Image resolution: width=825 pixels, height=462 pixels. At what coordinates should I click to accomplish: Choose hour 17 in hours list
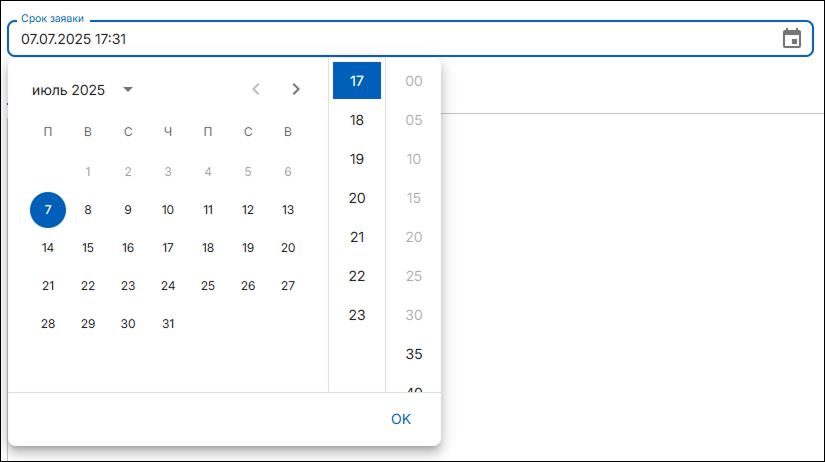[357, 81]
